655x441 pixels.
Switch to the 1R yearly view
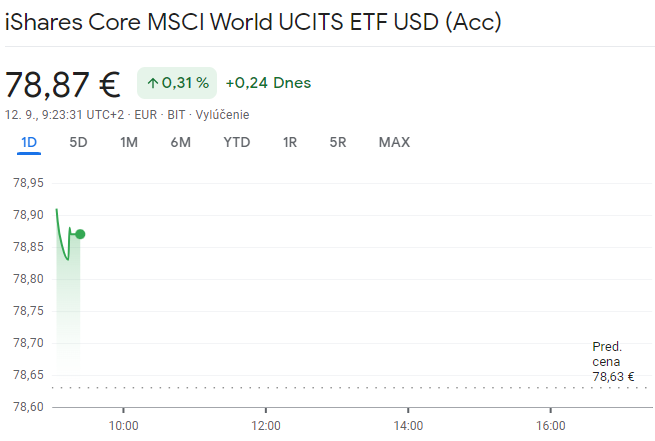(x=290, y=142)
